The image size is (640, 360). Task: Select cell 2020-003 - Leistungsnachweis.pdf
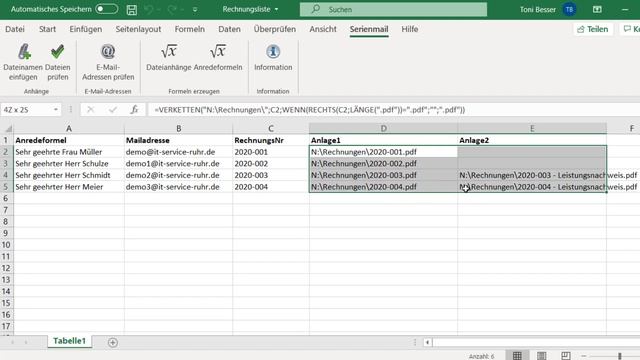[x=532, y=175]
